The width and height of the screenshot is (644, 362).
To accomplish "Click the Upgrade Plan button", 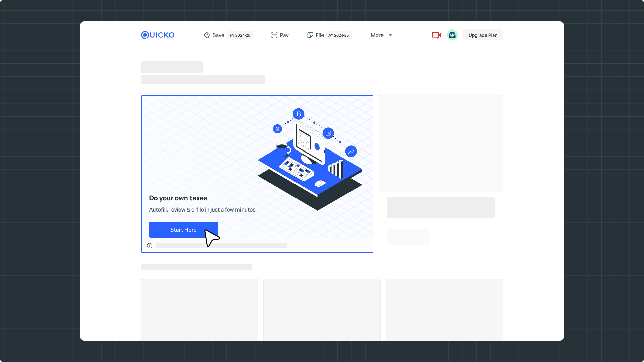I will (x=483, y=35).
